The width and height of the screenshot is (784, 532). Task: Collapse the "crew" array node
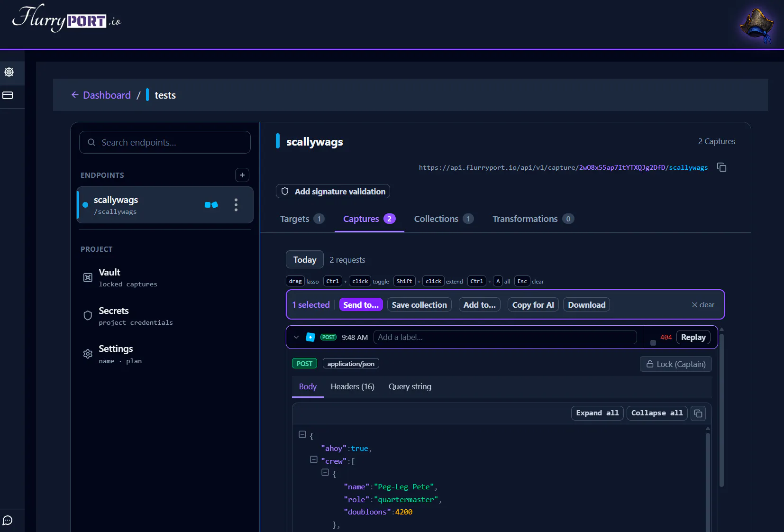(314, 459)
